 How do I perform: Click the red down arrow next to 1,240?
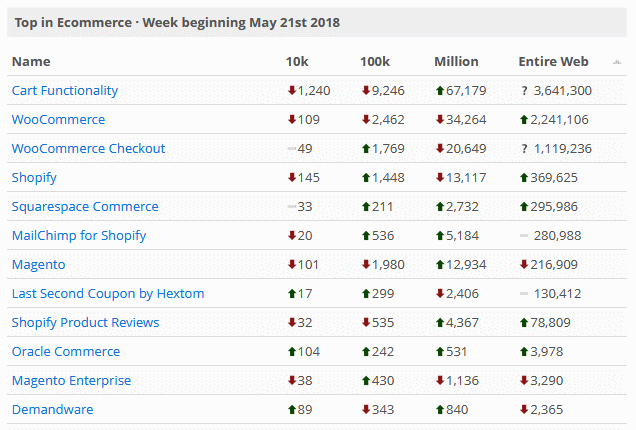click(292, 90)
